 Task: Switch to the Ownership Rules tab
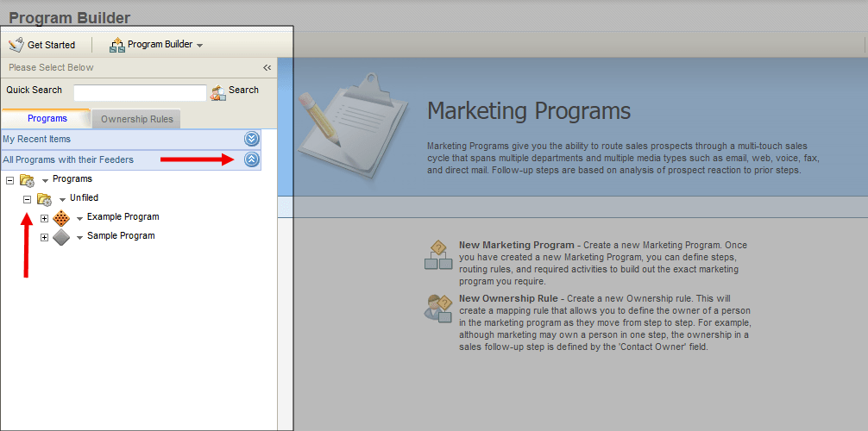point(136,119)
